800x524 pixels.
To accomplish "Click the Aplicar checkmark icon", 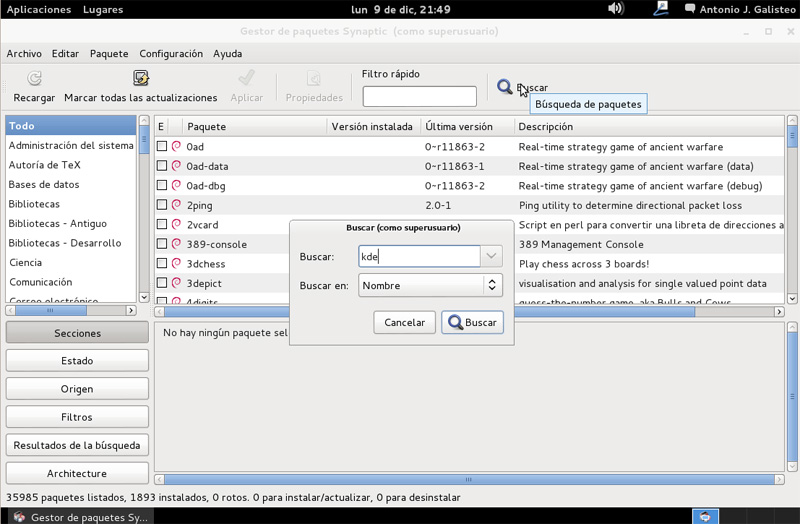I will [246, 78].
